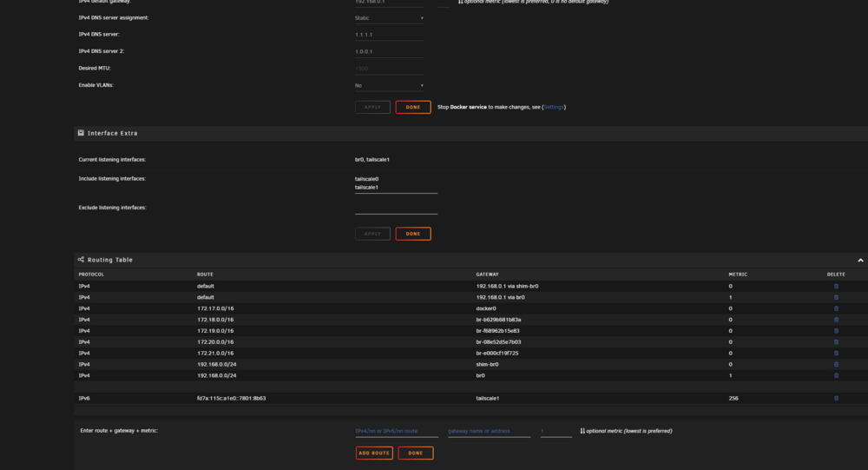Screen dimensions: 868x470
Task: Focus the Include listening interfaces field
Action: click(396, 183)
